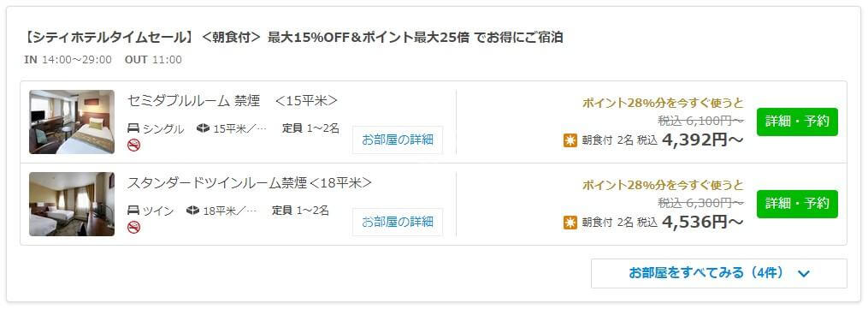This screenshot has width=868, height=309.
Task: Open the Semi-Double room photo thumbnail
Action: [x=72, y=122]
